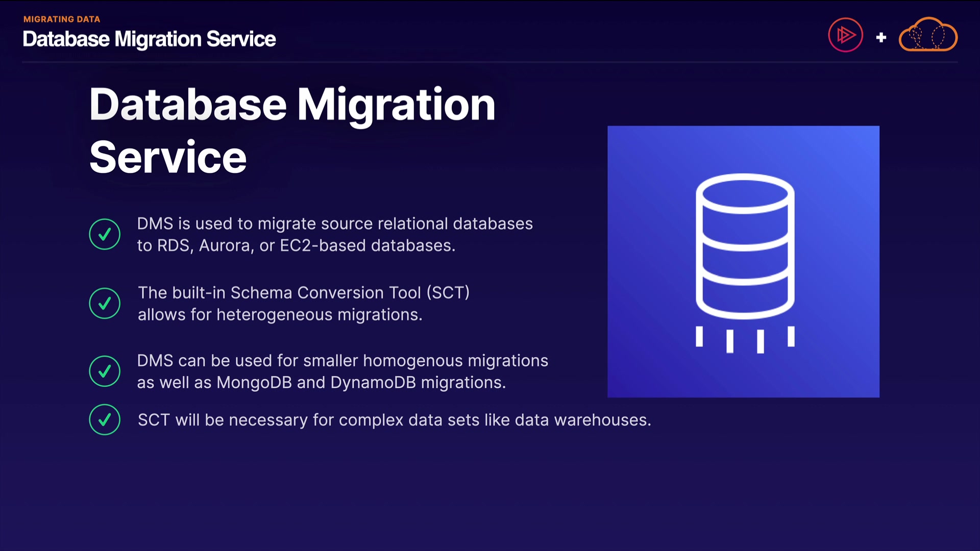Click the MIGRATING DATA section label
980x551 pixels.
pyautogui.click(x=62, y=19)
